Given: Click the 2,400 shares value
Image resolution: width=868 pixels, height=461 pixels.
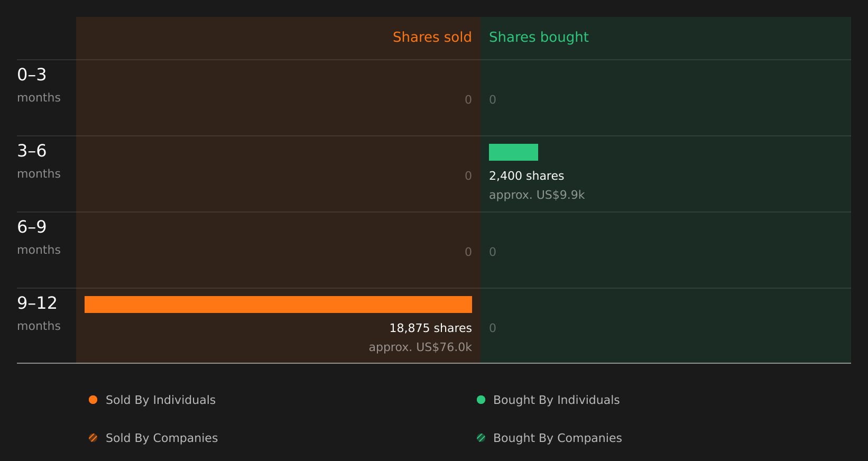Looking at the screenshot, I should coord(527,176).
